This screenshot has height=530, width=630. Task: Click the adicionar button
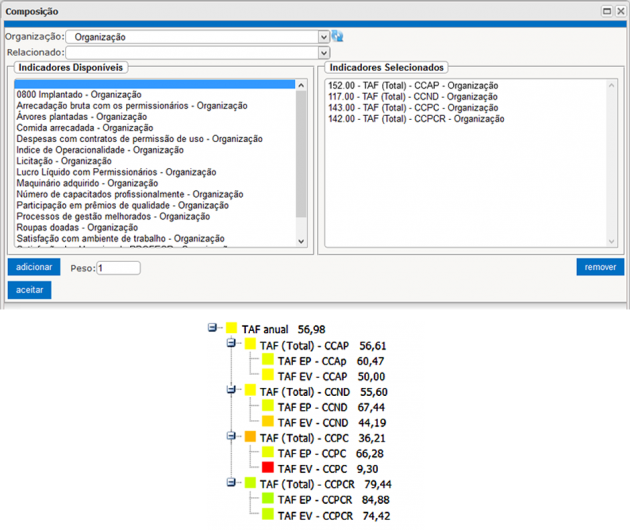[34, 267]
